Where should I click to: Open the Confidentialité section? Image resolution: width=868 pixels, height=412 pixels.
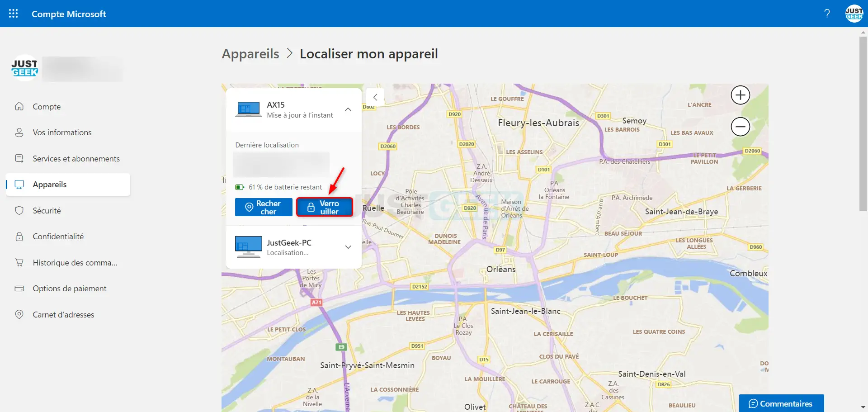[68, 237]
